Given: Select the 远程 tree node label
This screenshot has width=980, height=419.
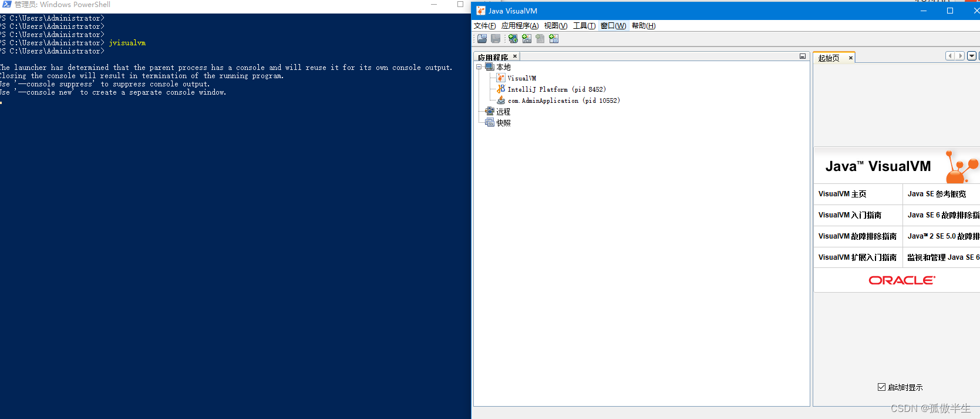Looking at the screenshot, I should pyautogui.click(x=503, y=112).
